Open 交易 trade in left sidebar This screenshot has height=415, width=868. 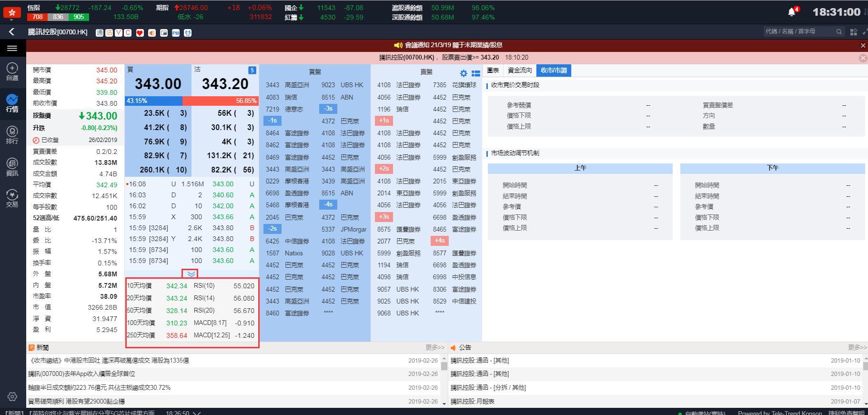click(x=12, y=198)
